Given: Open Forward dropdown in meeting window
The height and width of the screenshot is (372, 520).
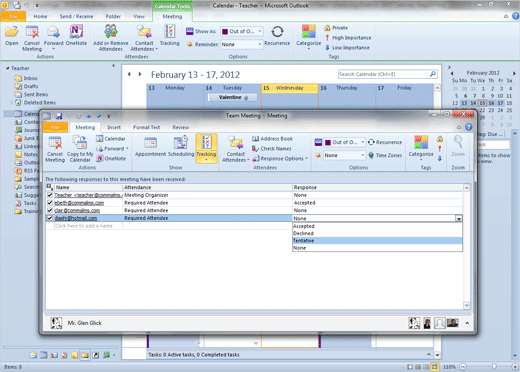Looking at the screenshot, I should 112,149.
